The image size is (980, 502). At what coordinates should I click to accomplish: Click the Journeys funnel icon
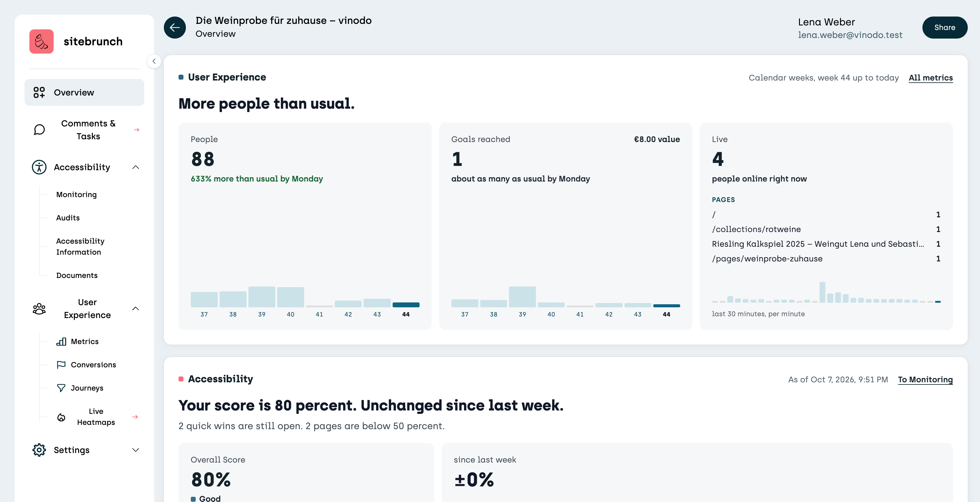(x=61, y=388)
